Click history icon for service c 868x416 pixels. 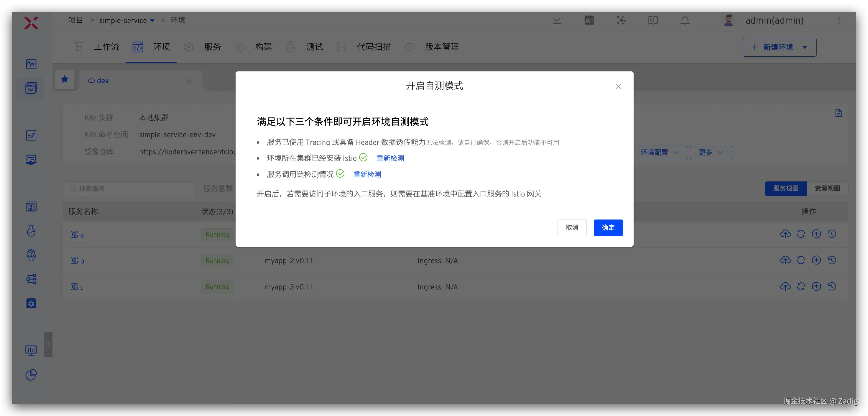point(832,286)
